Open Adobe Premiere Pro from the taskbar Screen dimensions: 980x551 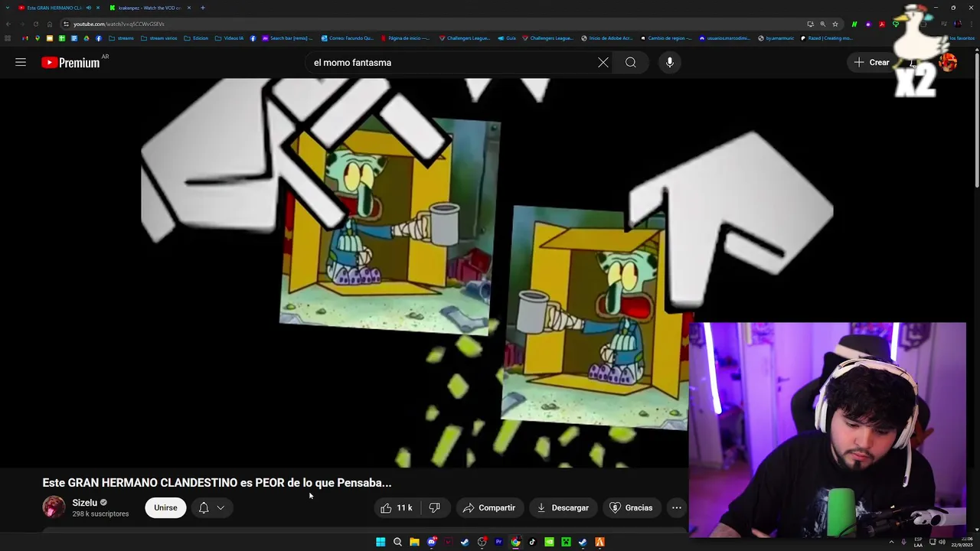[x=498, y=542]
